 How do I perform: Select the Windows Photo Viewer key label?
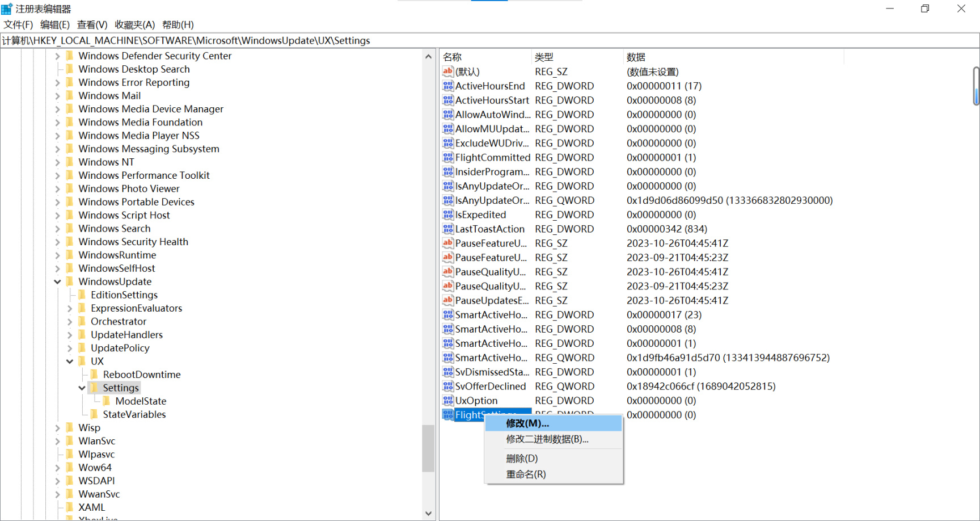(129, 188)
